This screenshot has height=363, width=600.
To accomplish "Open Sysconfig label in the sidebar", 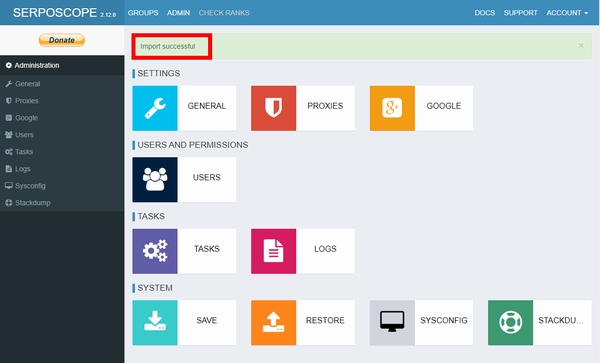I will click(30, 186).
